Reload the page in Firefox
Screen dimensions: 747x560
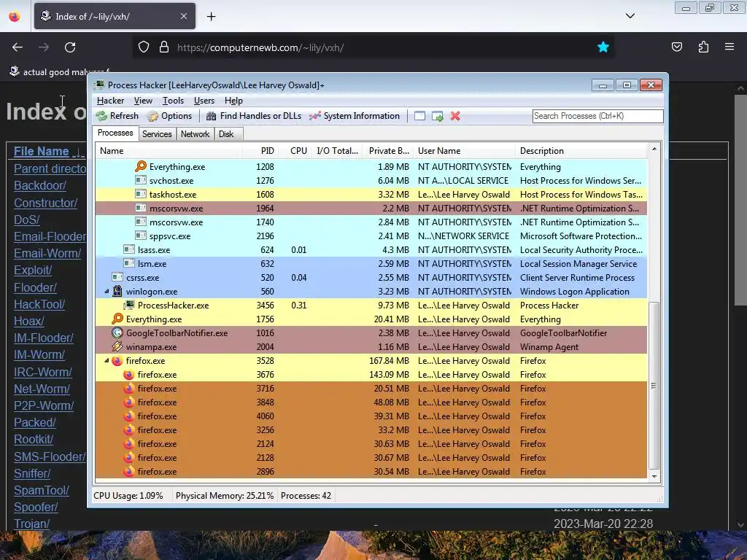[70, 47]
